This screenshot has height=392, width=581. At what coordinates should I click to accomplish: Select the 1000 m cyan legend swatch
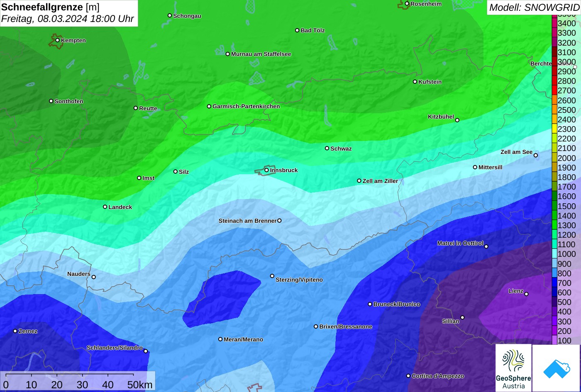click(554, 254)
